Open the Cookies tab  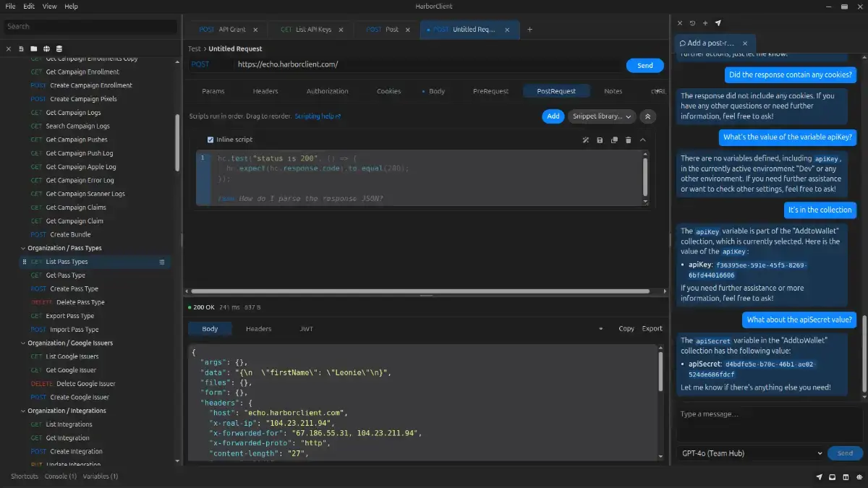[x=388, y=91]
